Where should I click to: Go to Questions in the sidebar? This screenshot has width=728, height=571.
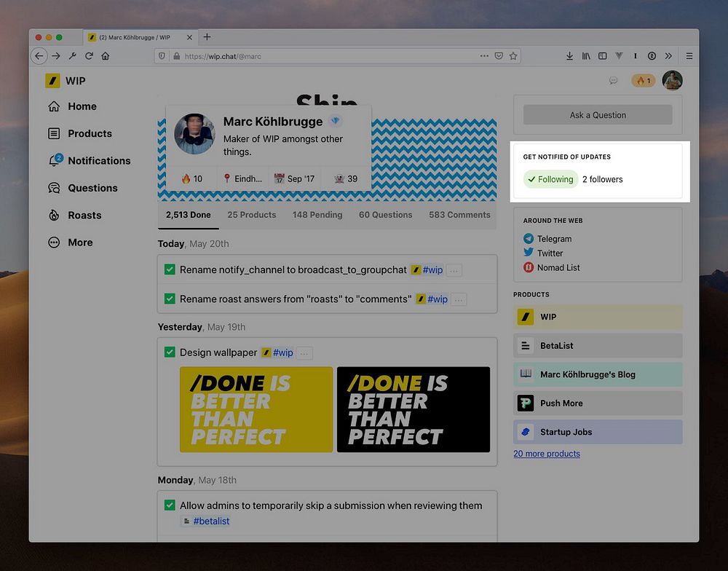[83, 188]
